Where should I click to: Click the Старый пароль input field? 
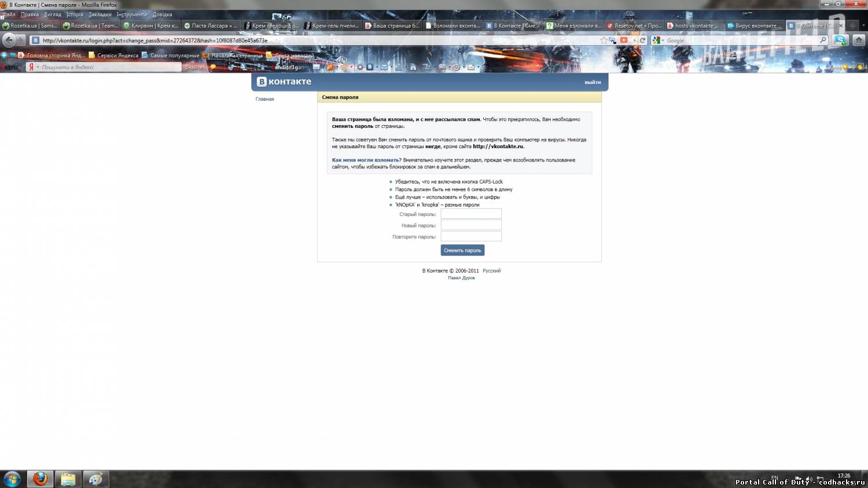click(x=471, y=214)
